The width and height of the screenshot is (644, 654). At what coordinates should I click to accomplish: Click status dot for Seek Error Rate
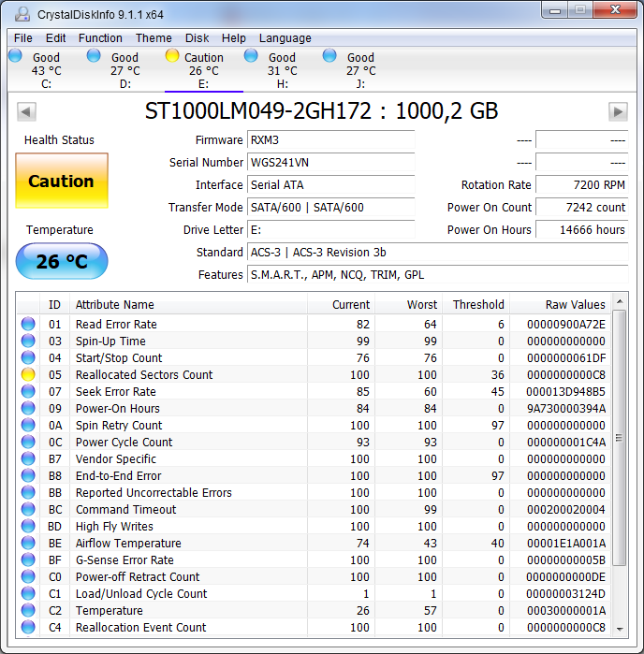(x=28, y=391)
